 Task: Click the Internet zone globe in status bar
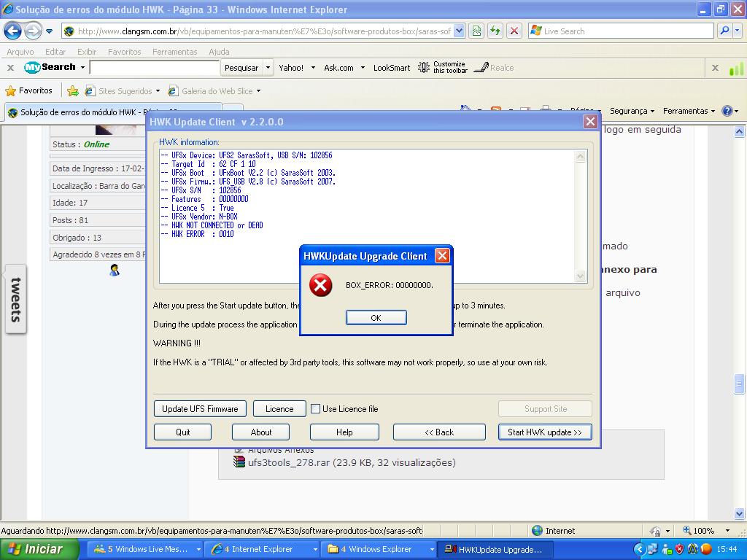point(537,531)
